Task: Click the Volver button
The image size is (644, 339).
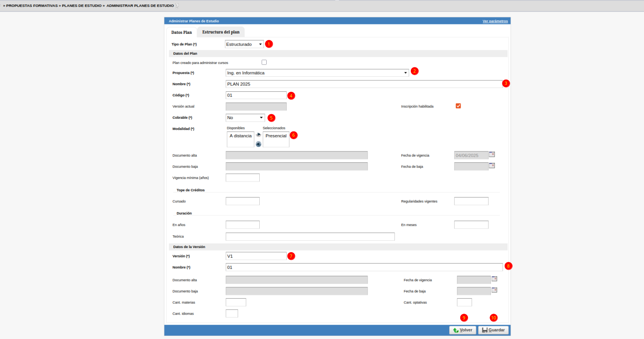Action: coord(462,330)
